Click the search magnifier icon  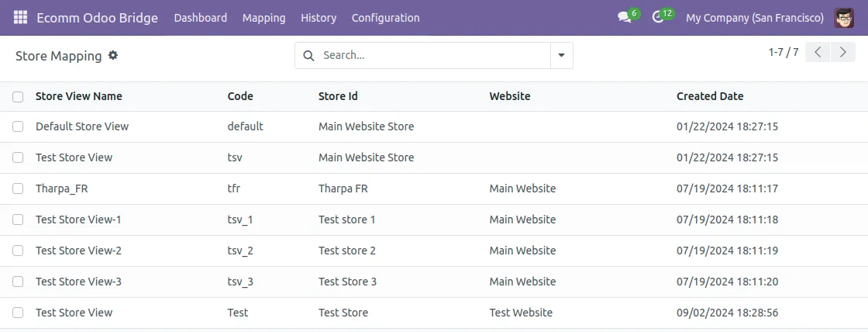(309, 55)
